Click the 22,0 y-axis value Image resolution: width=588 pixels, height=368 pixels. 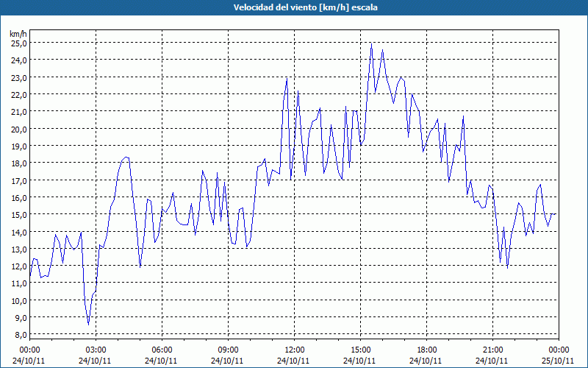coord(19,94)
